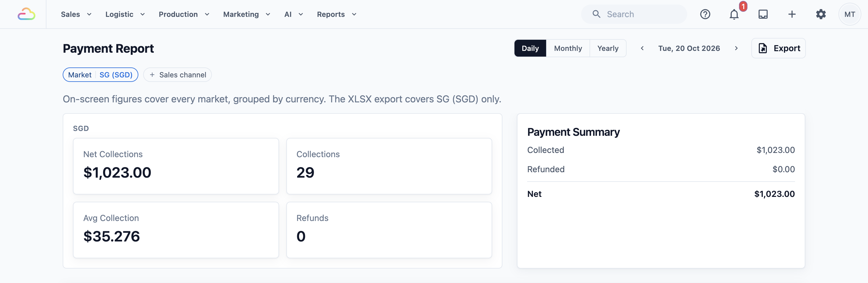Click the plus create icon
The width and height of the screenshot is (868, 283).
(792, 14)
